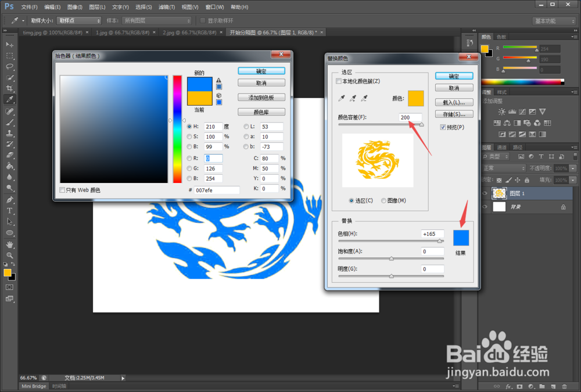This screenshot has width=581, height=392.
Task: Click the 颜色容差 fuzziness slider handle
Action: coord(421,124)
